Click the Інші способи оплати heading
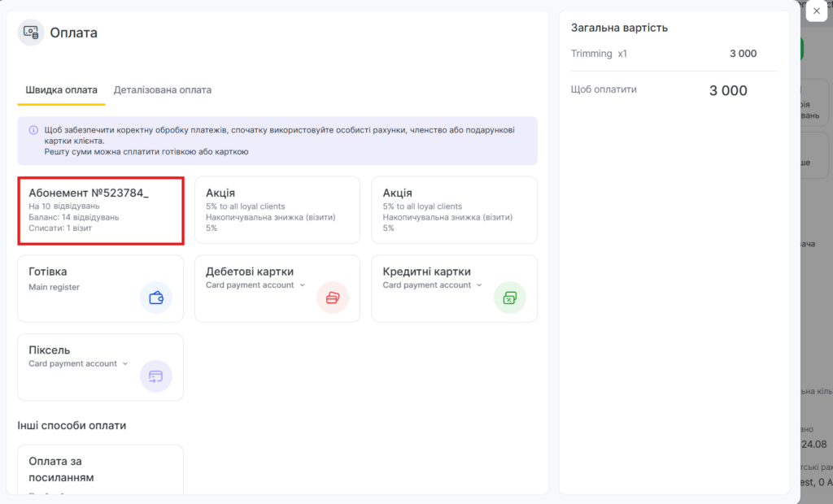 pyautogui.click(x=72, y=425)
